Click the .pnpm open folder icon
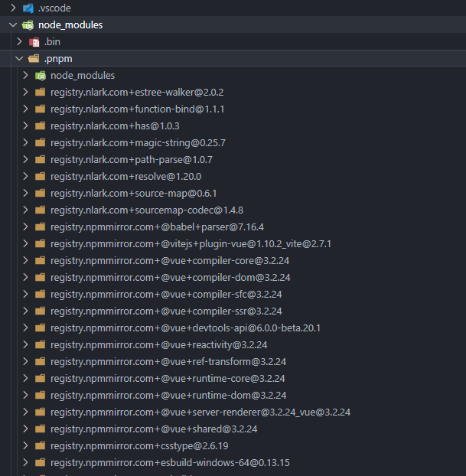466x476 pixels. (34, 59)
